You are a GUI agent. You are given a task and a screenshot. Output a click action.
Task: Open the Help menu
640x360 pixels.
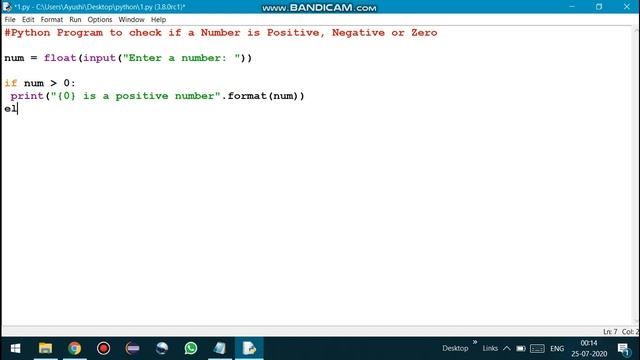click(158, 20)
